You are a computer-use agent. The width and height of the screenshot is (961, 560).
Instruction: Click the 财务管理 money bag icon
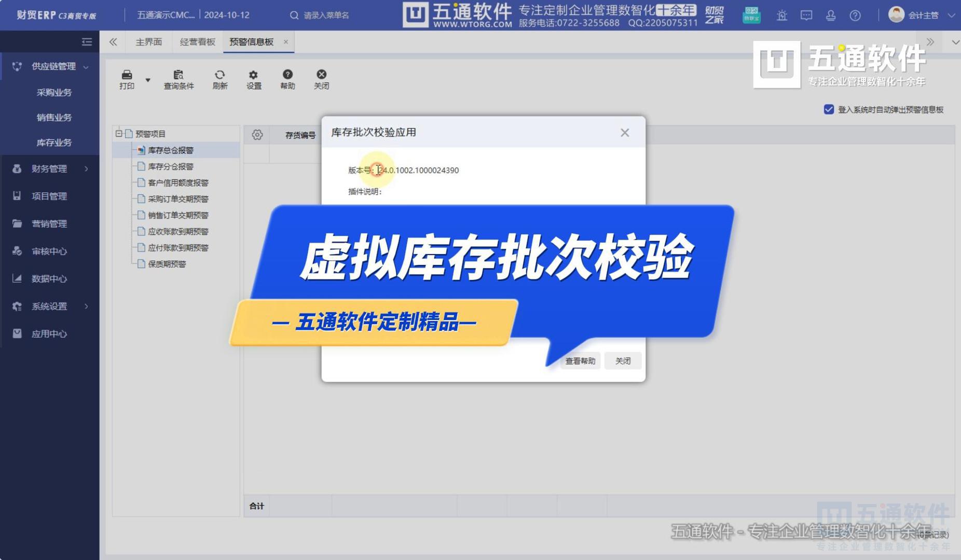17,169
